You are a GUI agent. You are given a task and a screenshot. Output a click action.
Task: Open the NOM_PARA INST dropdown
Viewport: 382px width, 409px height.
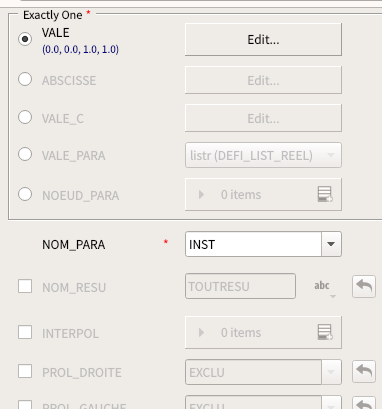(263, 244)
